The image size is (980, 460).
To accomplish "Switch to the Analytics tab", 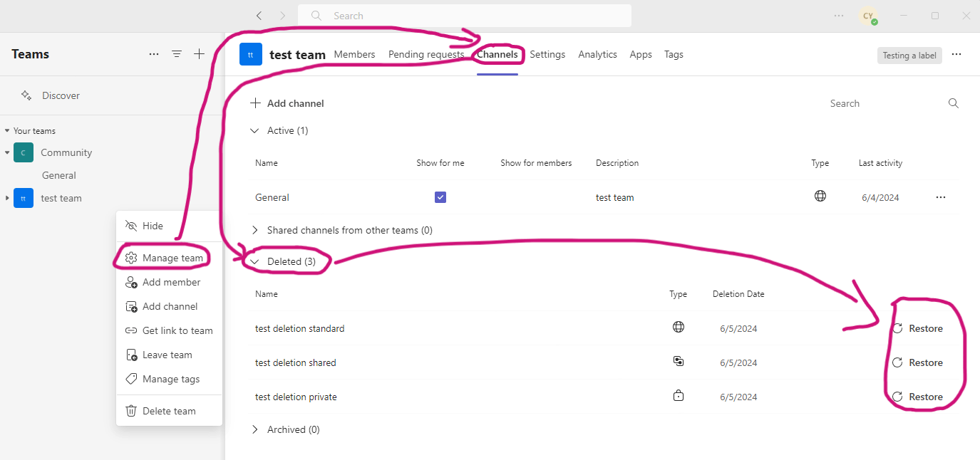I will point(597,54).
